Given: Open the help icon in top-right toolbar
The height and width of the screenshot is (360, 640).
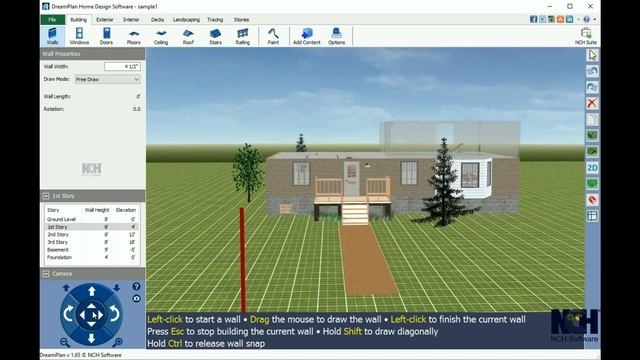Looking at the screenshot, I should pyautogui.click(x=587, y=19).
